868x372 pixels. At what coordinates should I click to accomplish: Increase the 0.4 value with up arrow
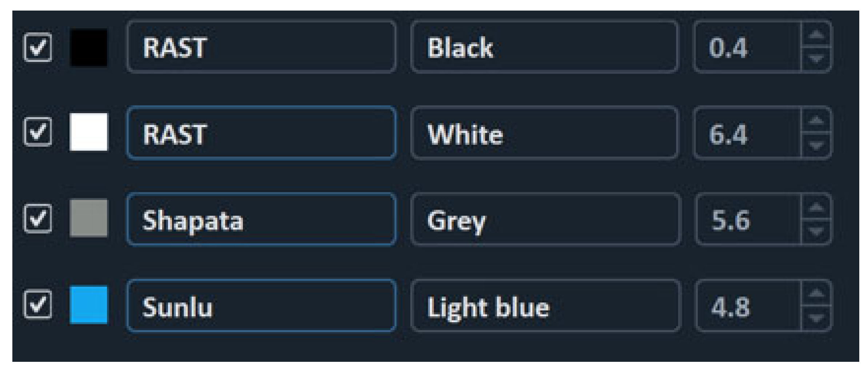pos(816,35)
